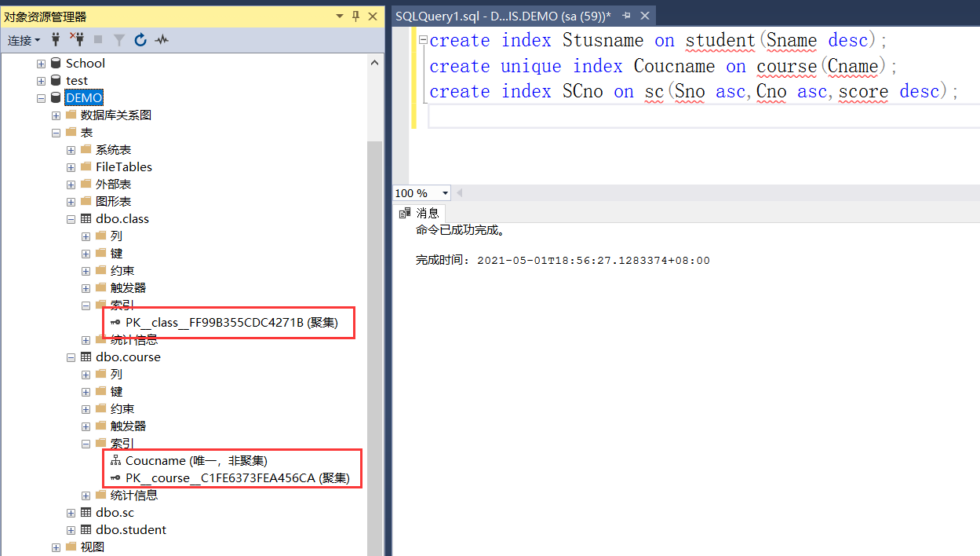Expand the dbo.sc table node
This screenshot has height=556, width=980.
[71, 512]
